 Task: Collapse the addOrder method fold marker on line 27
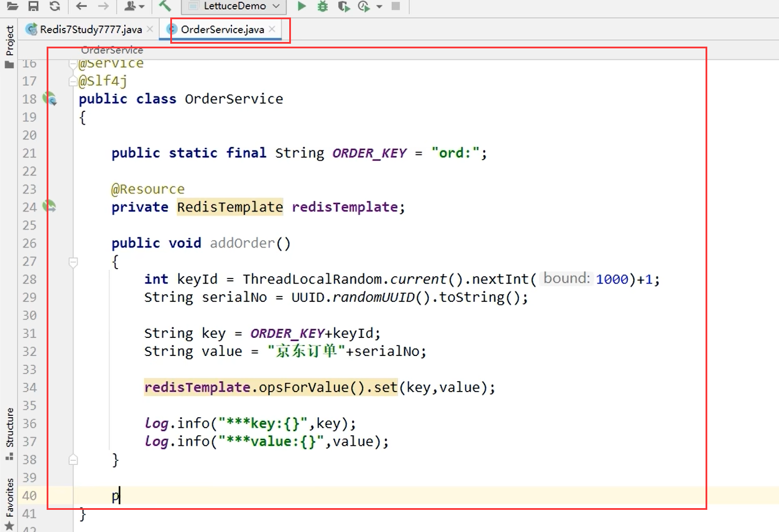[x=73, y=262]
